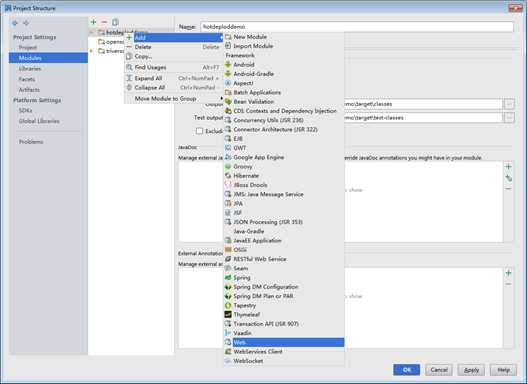Select JMS: Java Message Service entry

click(x=284, y=194)
